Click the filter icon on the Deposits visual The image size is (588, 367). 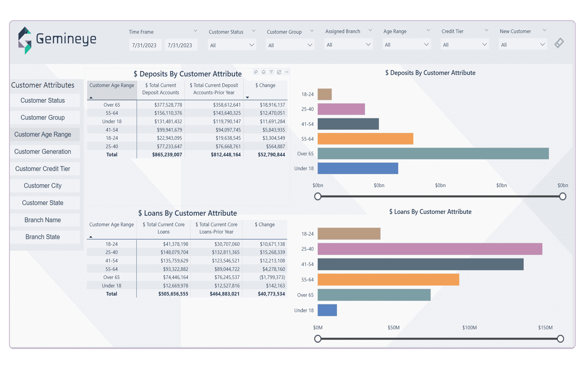(271, 72)
